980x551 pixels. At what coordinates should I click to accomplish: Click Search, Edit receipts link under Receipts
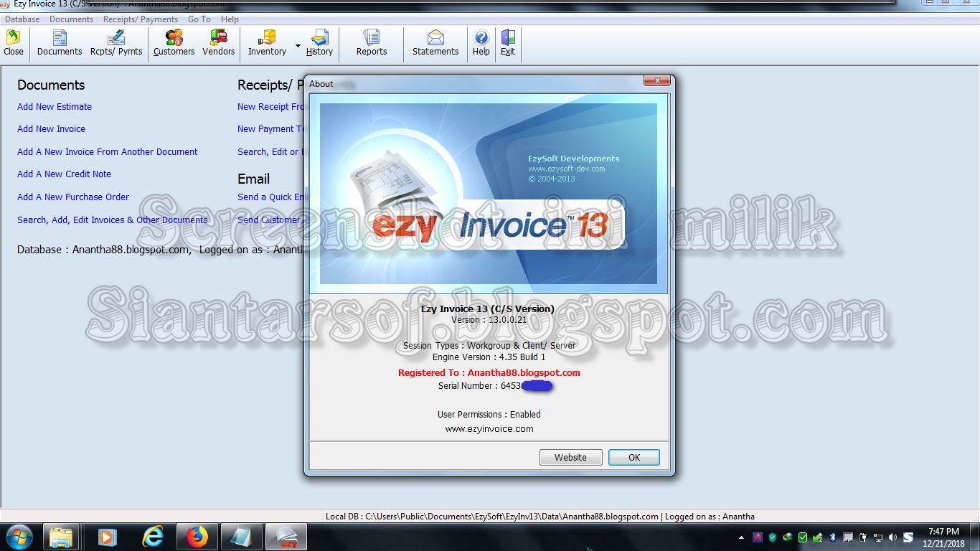[270, 152]
